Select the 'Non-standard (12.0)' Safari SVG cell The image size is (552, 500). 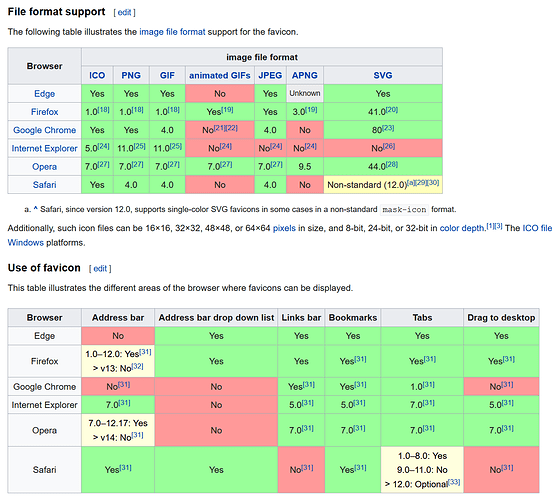pyautogui.click(x=383, y=185)
